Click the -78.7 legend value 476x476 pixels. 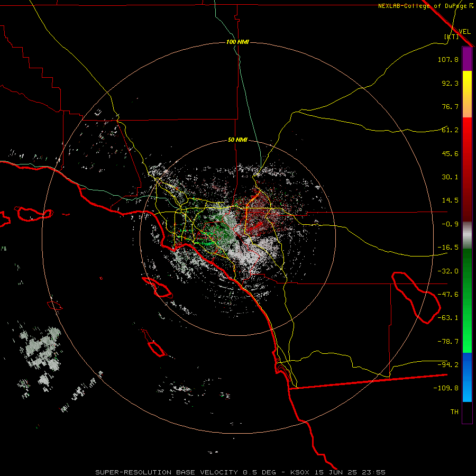pyautogui.click(x=448, y=342)
